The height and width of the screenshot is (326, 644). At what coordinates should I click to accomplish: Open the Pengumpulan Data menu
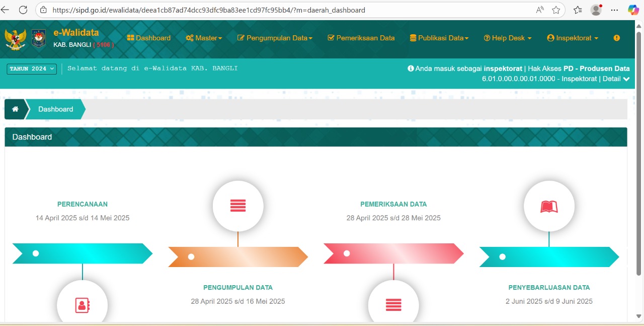coord(274,38)
